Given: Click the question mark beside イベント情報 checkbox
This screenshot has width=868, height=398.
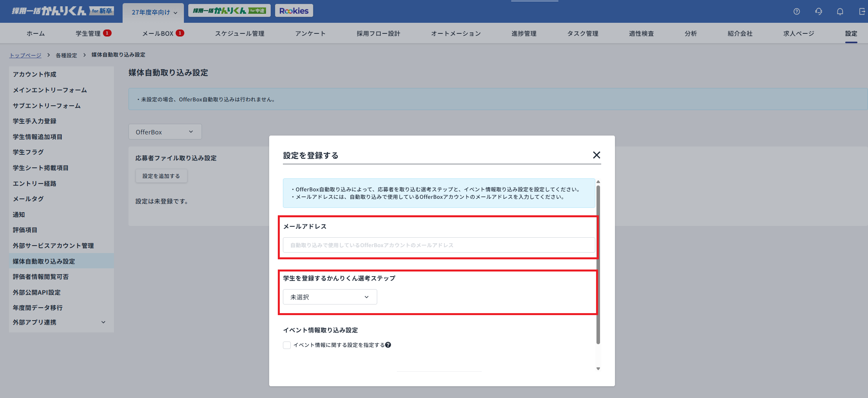Looking at the screenshot, I should pyautogui.click(x=388, y=345).
